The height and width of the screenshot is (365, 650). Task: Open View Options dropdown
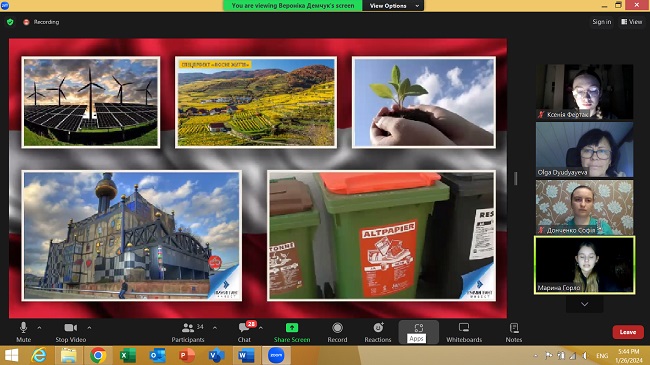(393, 5)
